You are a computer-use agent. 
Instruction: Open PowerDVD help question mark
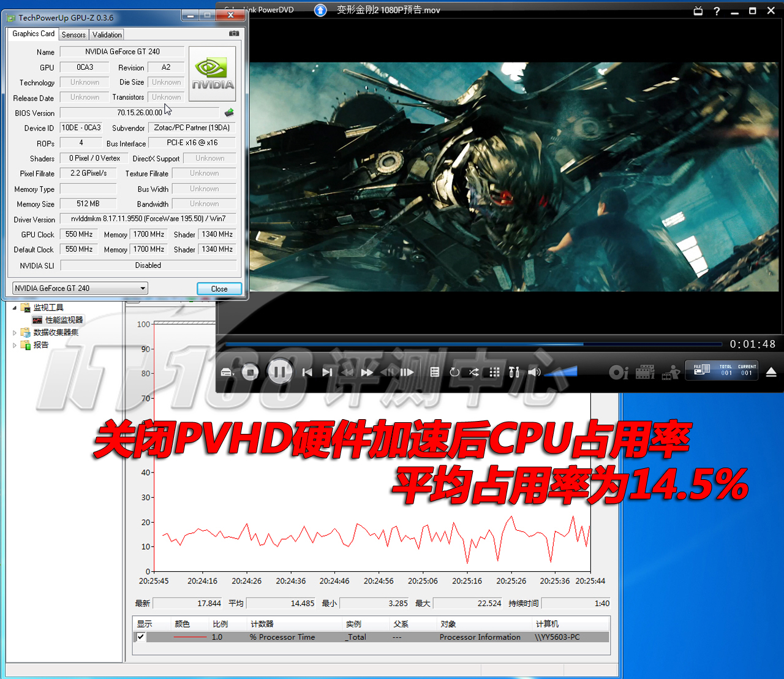pyautogui.click(x=717, y=10)
